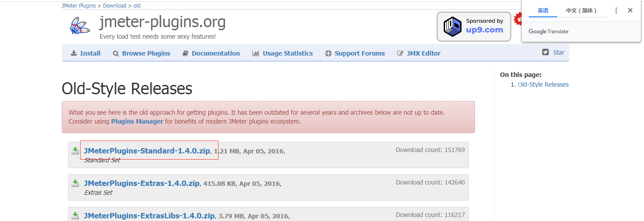Click the Star link in navbar

(559, 52)
